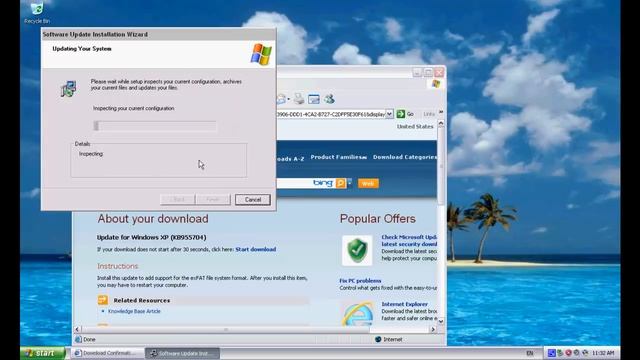Click the About your download heading
The height and width of the screenshot is (360, 640).
click(x=153, y=219)
